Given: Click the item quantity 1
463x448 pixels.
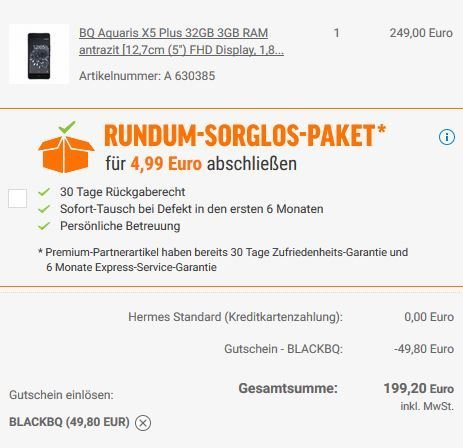Looking at the screenshot, I should [x=337, y=33].
